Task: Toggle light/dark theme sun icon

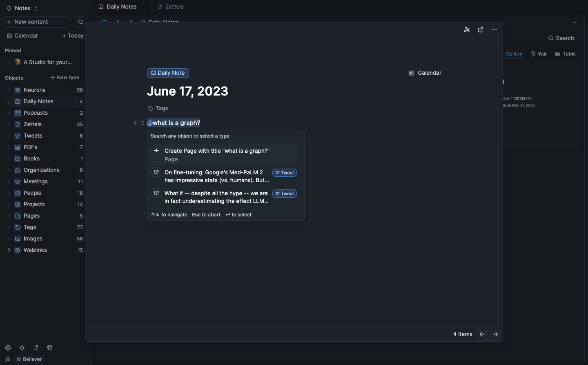Action: click(x=22, y=348)
